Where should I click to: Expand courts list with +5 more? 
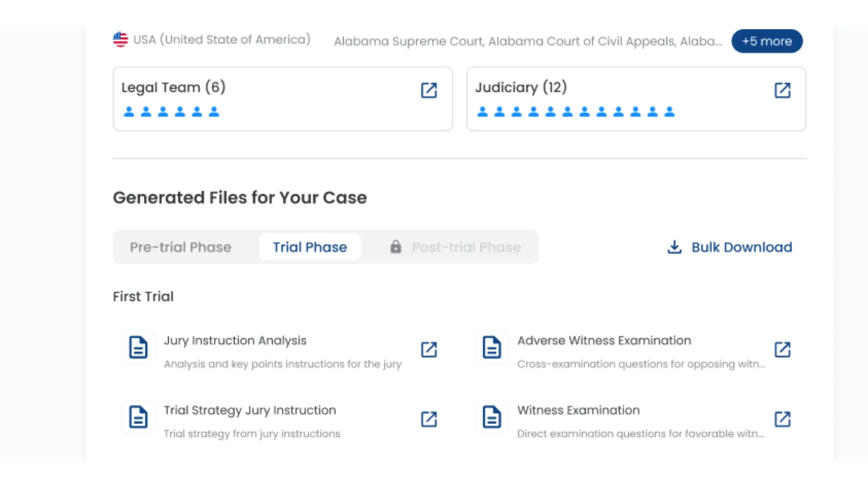click(767, 41)
